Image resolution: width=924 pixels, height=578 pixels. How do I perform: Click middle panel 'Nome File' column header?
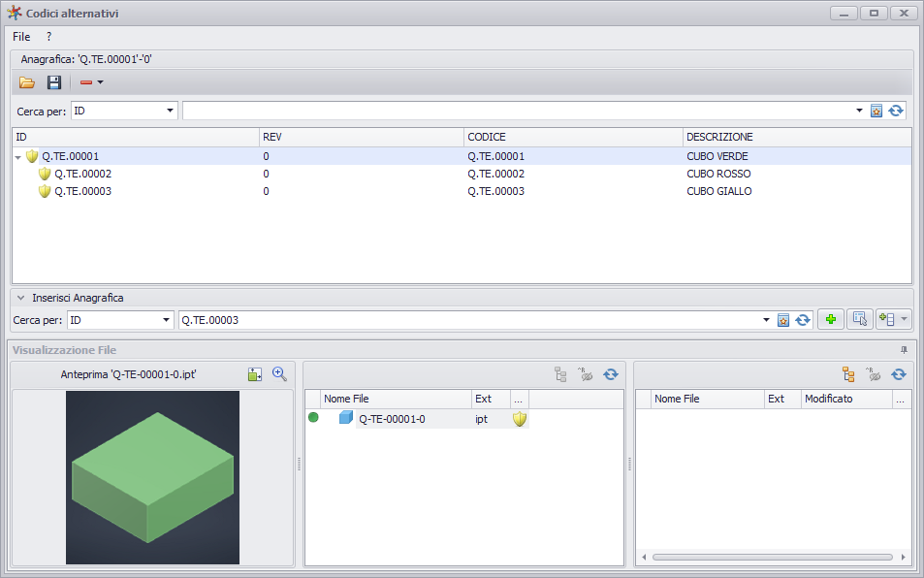pyautogui.click(x=396, y=399)
